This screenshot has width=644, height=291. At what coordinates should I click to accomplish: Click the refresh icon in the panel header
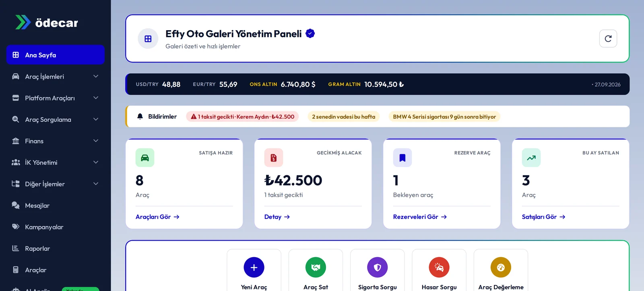(x=608, y=39)
